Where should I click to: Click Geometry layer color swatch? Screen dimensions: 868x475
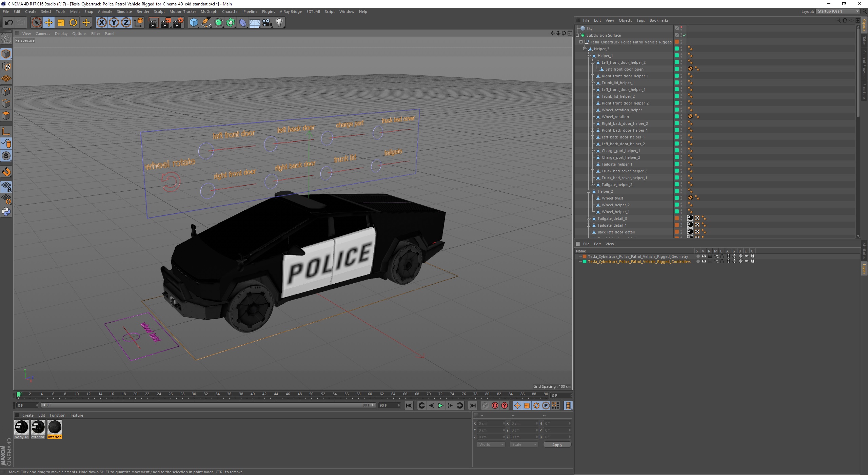pyautogui.click(x=585, y=256)
